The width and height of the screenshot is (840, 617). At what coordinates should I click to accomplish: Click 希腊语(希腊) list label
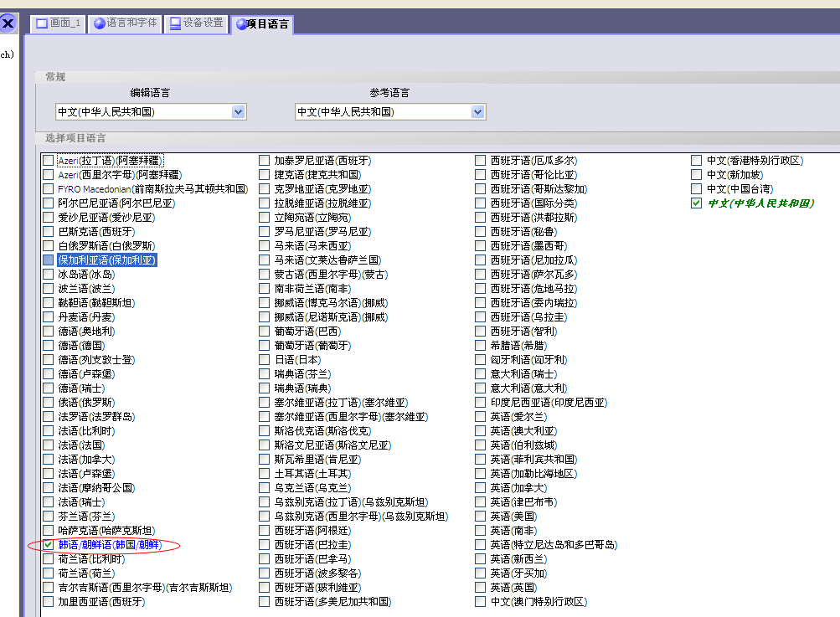pos(519,346)
